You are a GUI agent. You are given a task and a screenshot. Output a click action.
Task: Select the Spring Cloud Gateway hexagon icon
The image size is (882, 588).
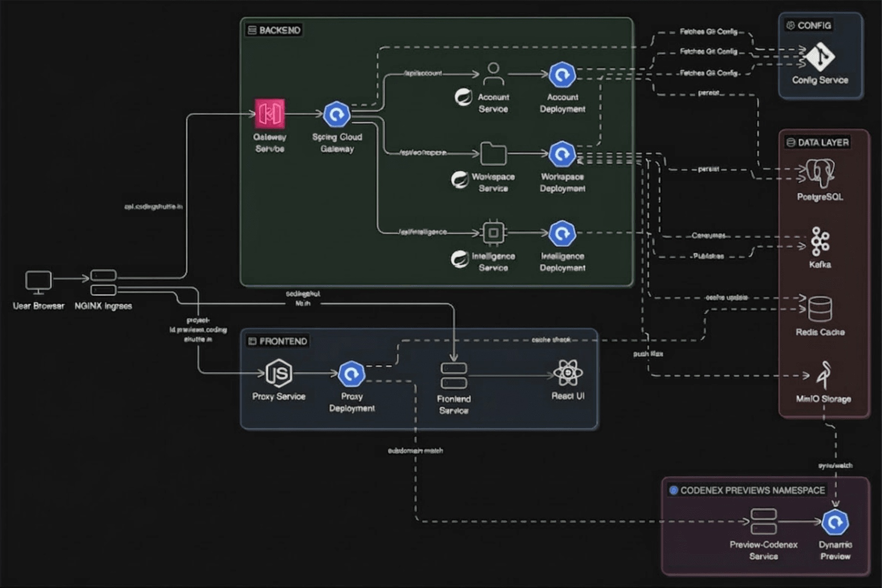click(x=337, y=115)
